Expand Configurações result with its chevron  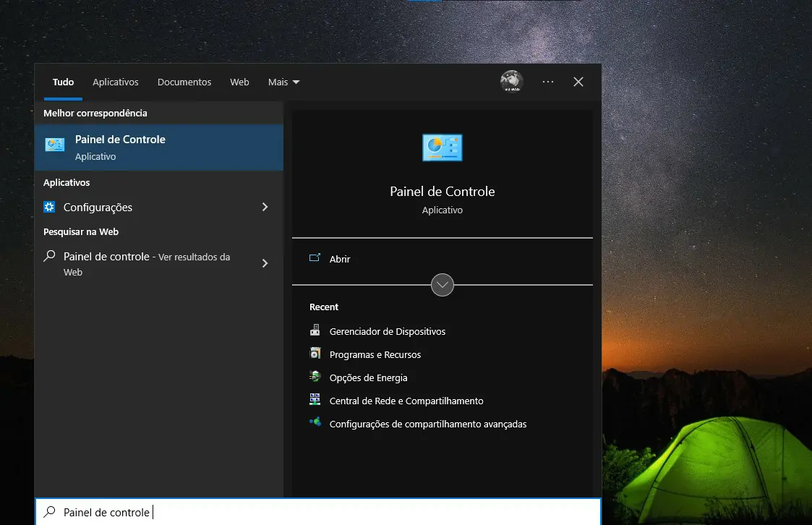tap(265, 207)
